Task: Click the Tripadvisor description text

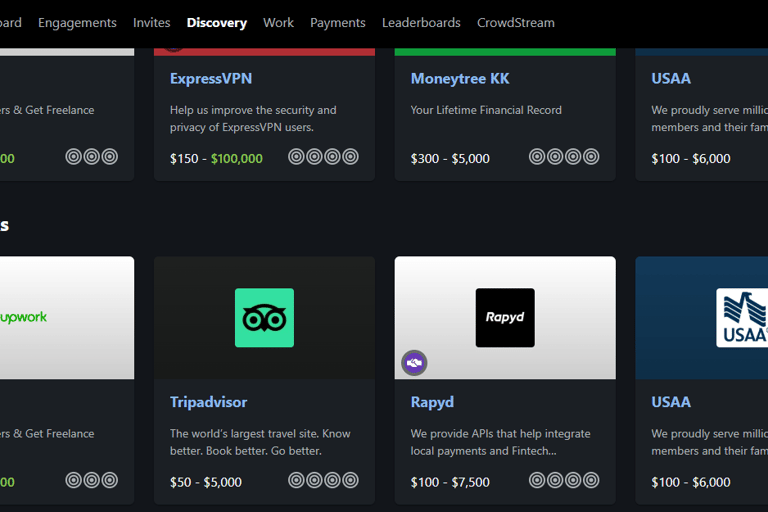Action: click(x=260, y=442)
